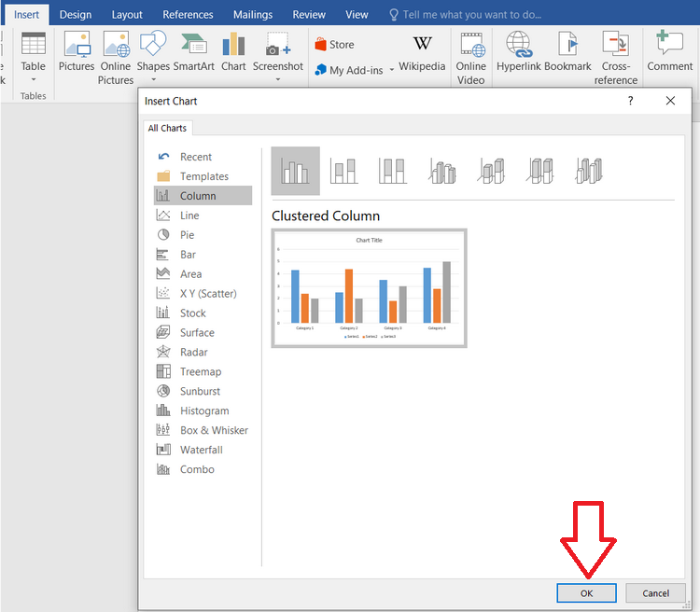Select the Sunburst chart category

(203, 391)
